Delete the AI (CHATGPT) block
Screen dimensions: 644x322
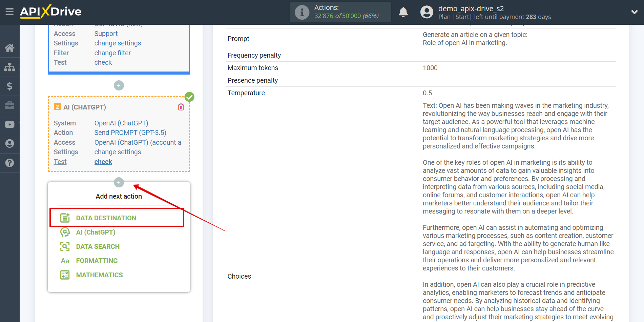[x=181, y=107]
